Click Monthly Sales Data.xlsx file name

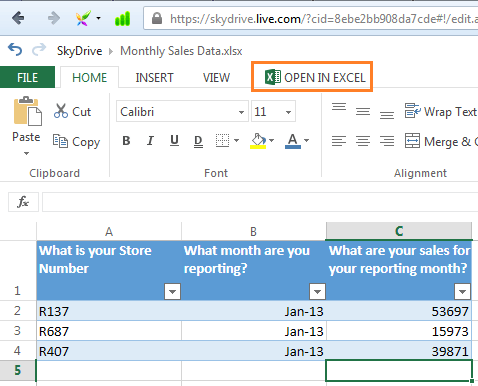point(181,51)
